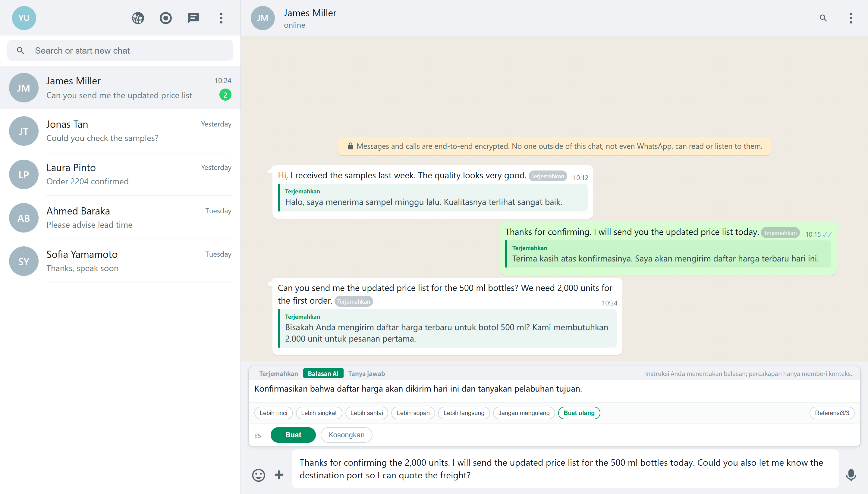
Task: Click the Kosongkan button
Action: [x=346, y=435]
